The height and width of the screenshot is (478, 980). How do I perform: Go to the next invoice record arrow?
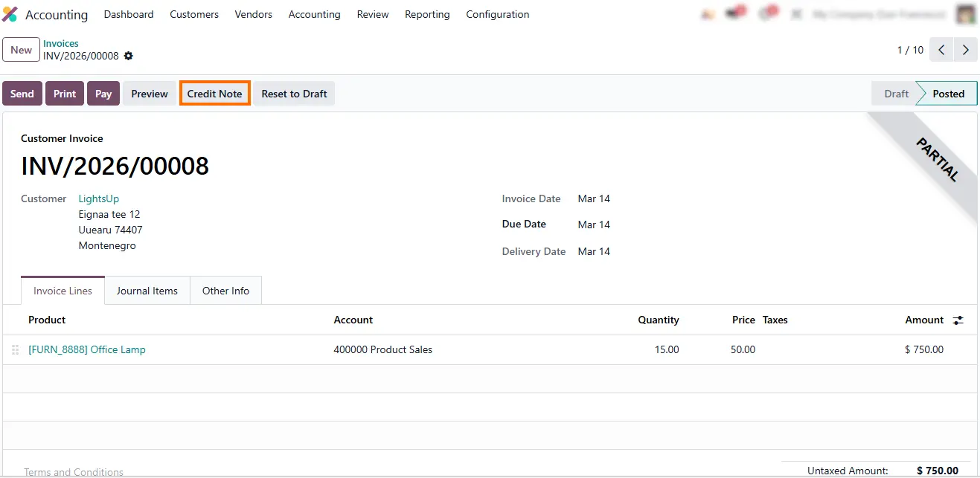pos(965,50)
